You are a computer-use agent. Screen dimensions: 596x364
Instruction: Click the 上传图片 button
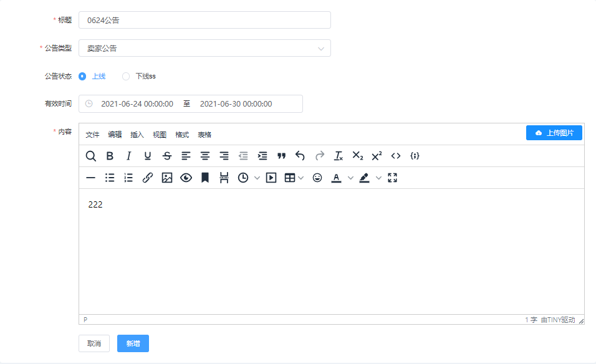(x=554, y=133)
